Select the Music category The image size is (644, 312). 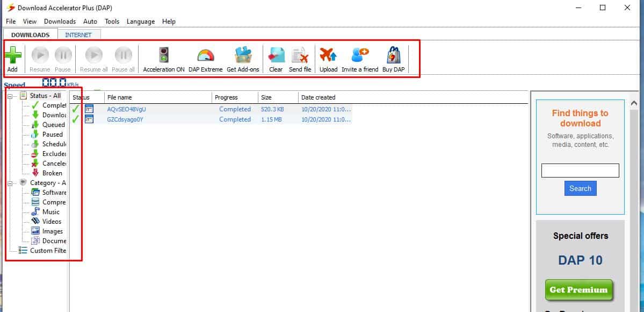coord(51,211)
